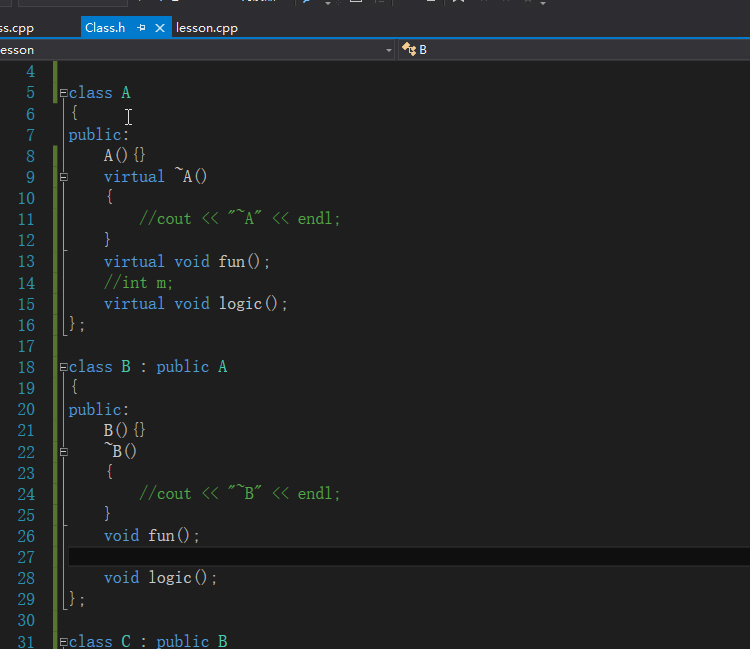Collapse the ~B() destructor block
The width and height of the screenshot is (750, 649).
coord(64,451)
